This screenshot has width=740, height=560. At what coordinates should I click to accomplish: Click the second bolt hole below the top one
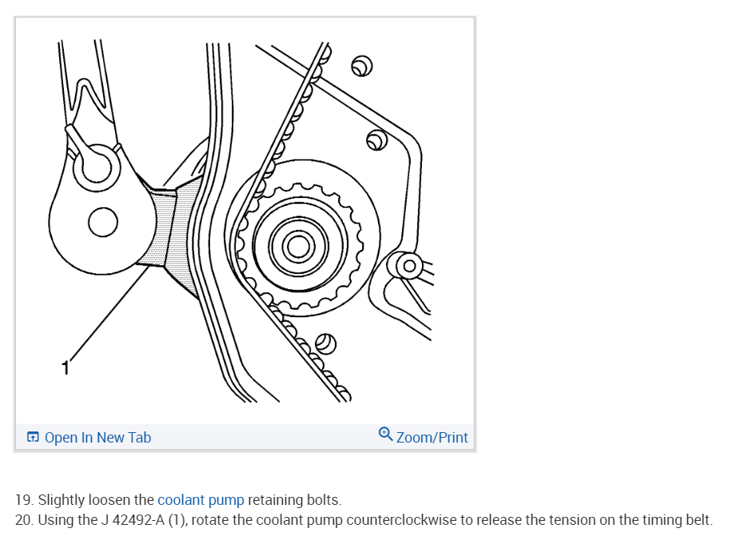coord(377,140)
